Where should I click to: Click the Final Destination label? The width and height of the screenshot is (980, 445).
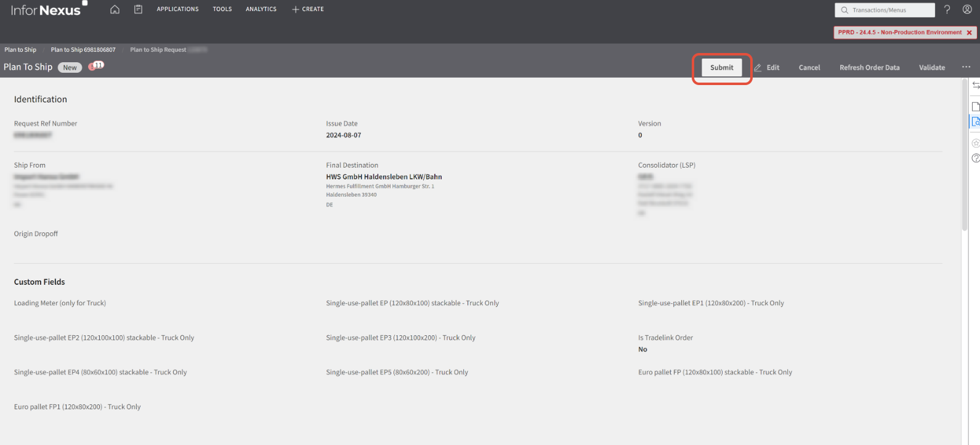352,165
